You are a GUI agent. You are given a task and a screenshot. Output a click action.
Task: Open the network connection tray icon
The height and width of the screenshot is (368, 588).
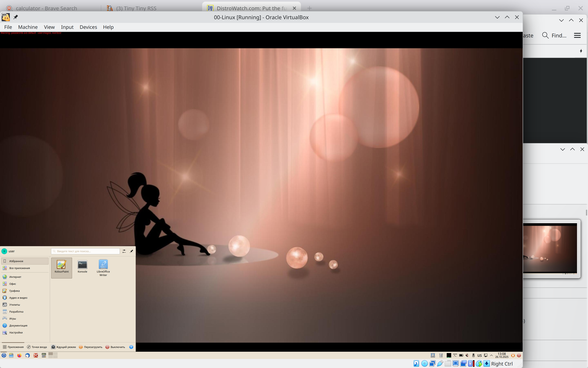click(486, 355)
